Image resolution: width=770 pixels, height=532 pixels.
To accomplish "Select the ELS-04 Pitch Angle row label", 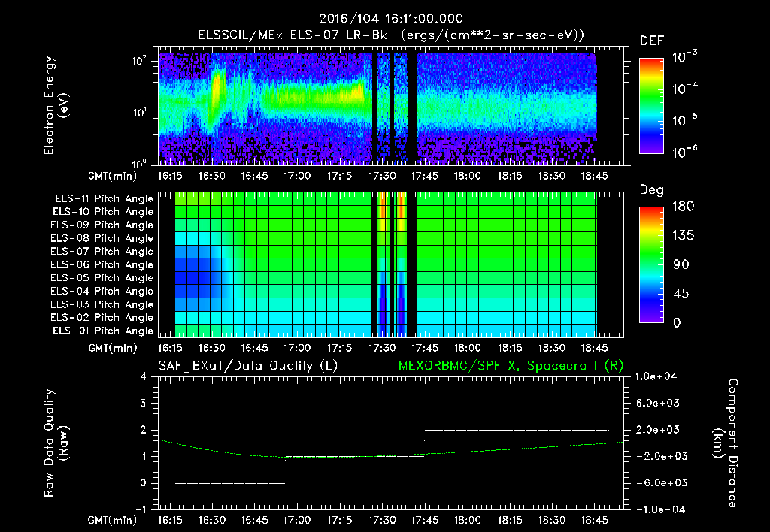I will pyautogui.click(x=102, y=291).
